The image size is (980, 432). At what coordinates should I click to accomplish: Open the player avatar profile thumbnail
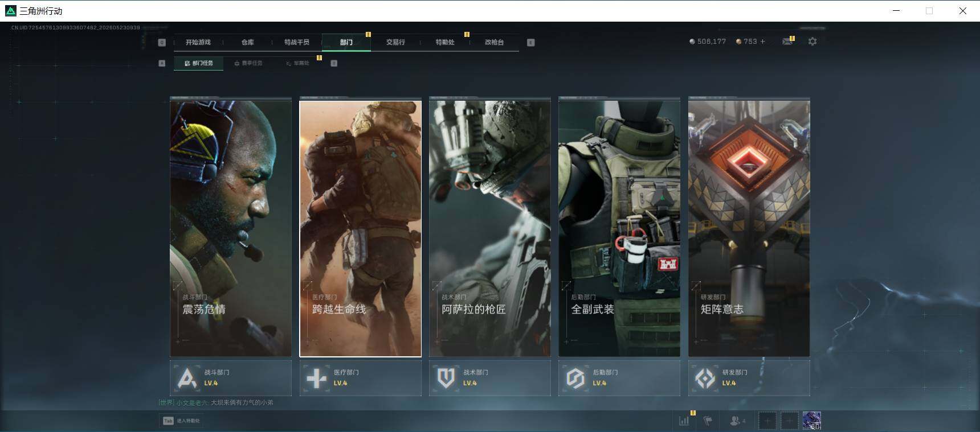[812, 421]
